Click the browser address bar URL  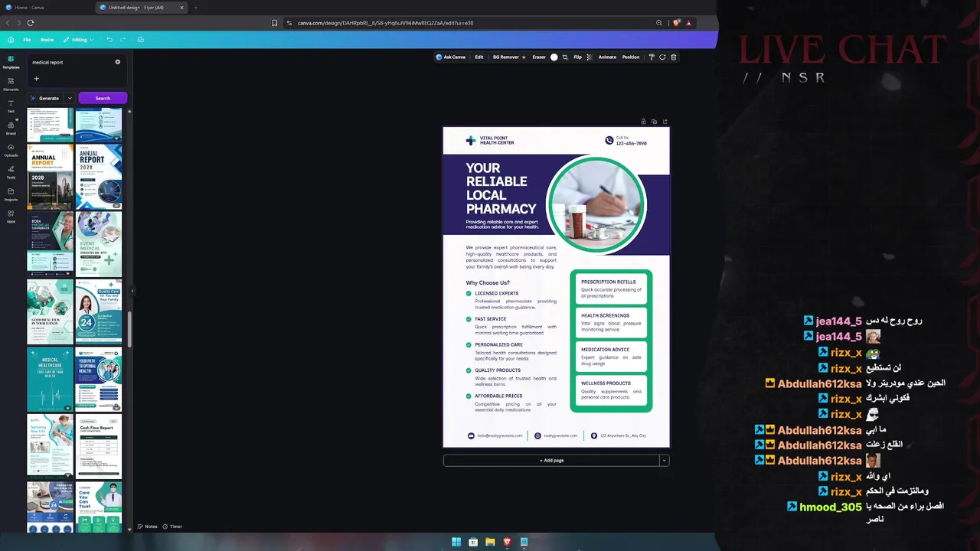click(x=385, y=23)
